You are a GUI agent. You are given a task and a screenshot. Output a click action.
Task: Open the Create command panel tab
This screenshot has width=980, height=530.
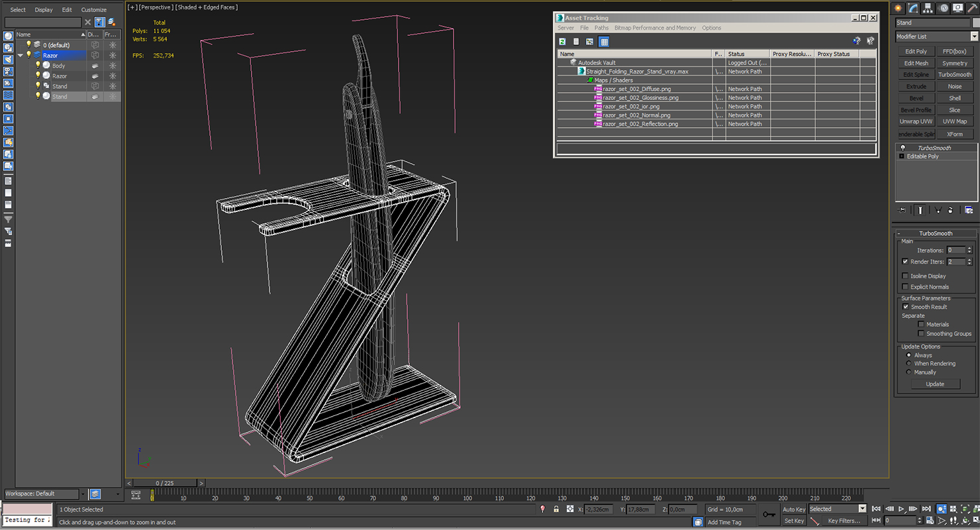click(x=899, y=8)
